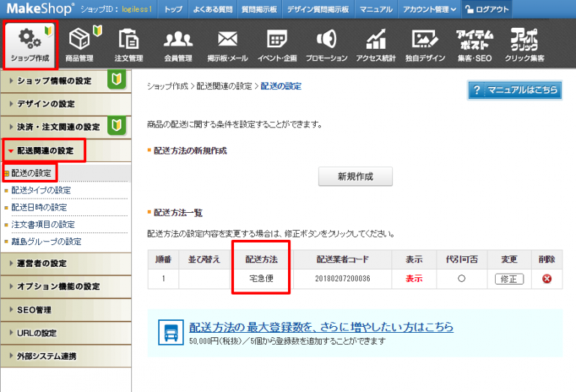Click the 修正 button for 宅急便
This screenshot has height=392, width=576.
click(509, 279)
